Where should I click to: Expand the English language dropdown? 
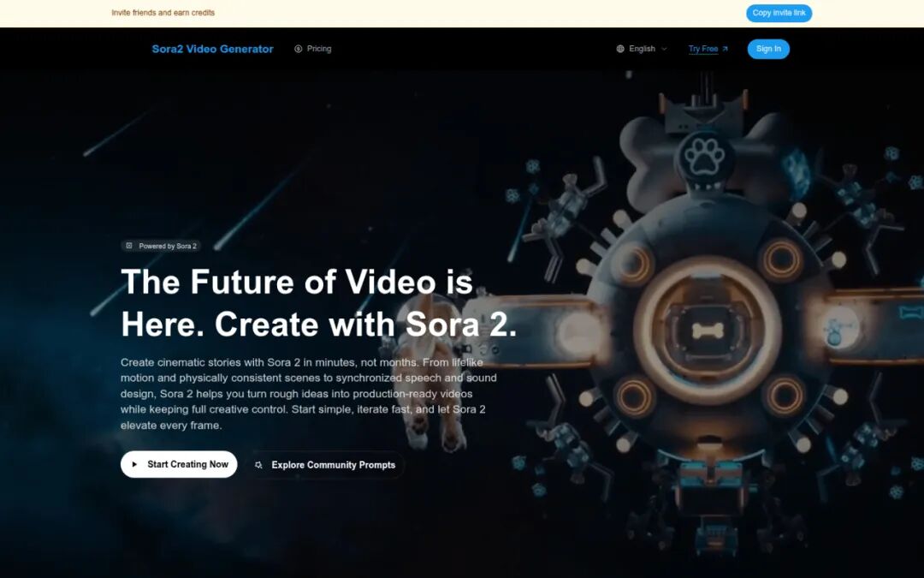(642, 49)
